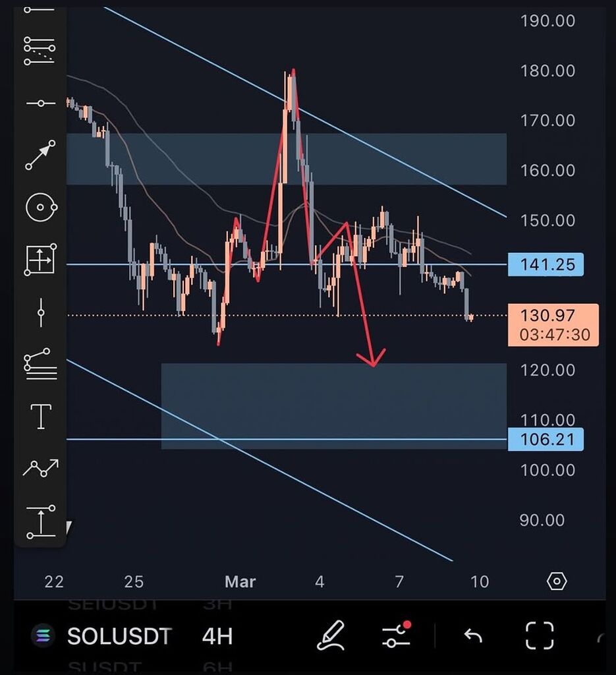
Task: Undo the last drawing action
Action: tap(473, 636)
